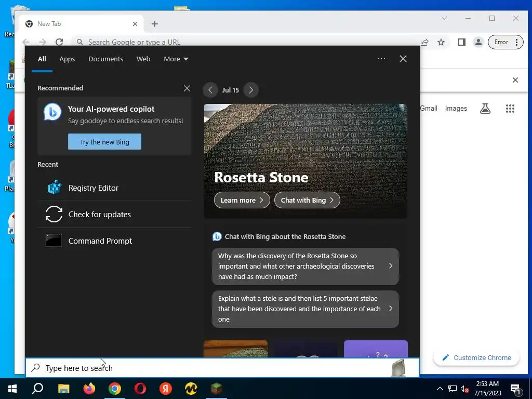
Task: Launch Firefox from taskbar
Action: [x=89, y=389]
